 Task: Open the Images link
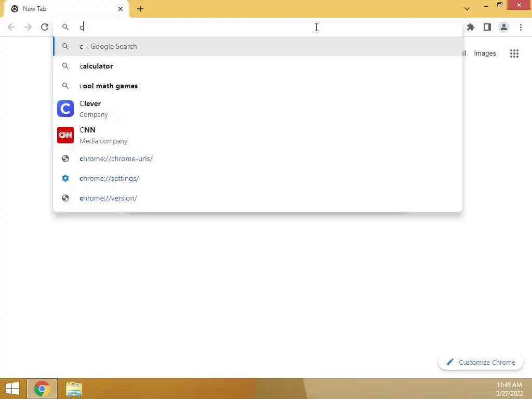click(x=485, y=54)
